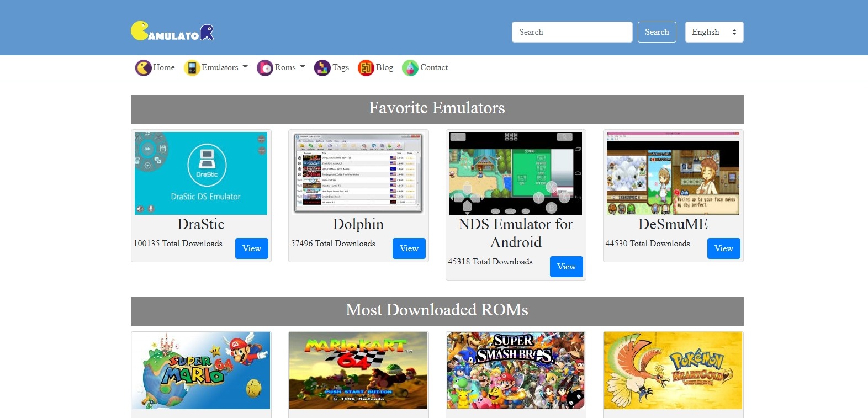868x418 pixels.
Task: Open NDS Emulator for Android thumbnail
Action: (x=516, y=173)
